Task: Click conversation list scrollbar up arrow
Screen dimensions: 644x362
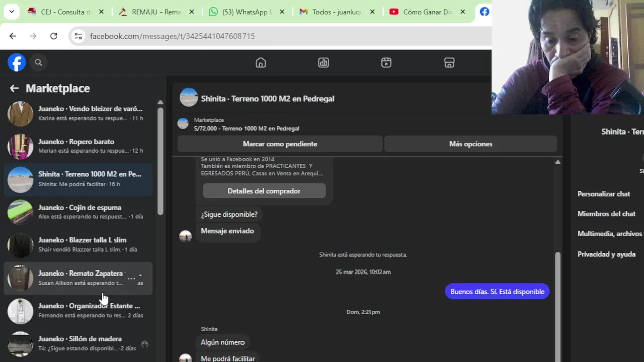Action: [160, 102]
